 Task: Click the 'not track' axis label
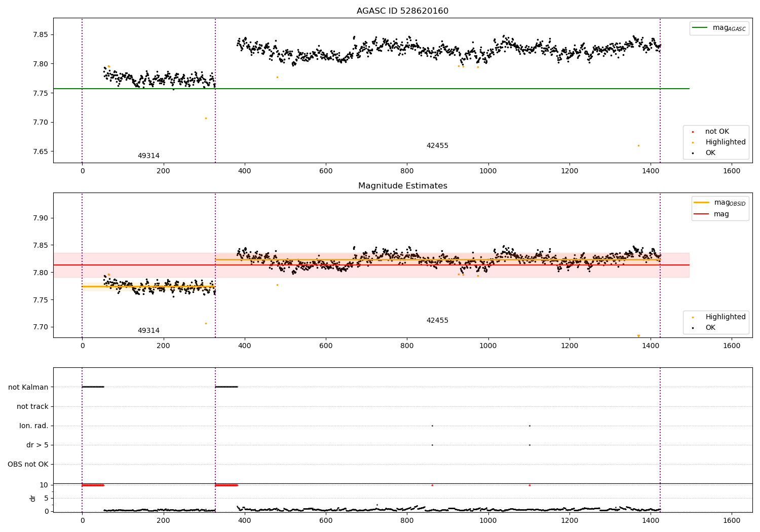click(x=32, y=406)
